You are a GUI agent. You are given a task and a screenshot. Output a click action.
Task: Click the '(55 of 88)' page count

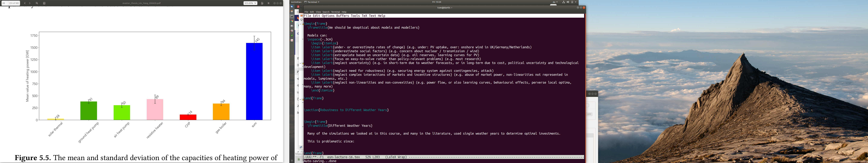click(14, 3)
